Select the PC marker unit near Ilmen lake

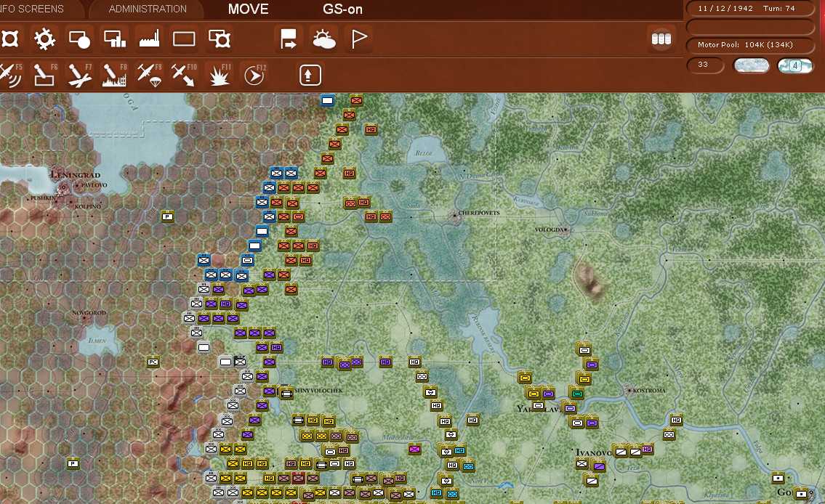153,362
